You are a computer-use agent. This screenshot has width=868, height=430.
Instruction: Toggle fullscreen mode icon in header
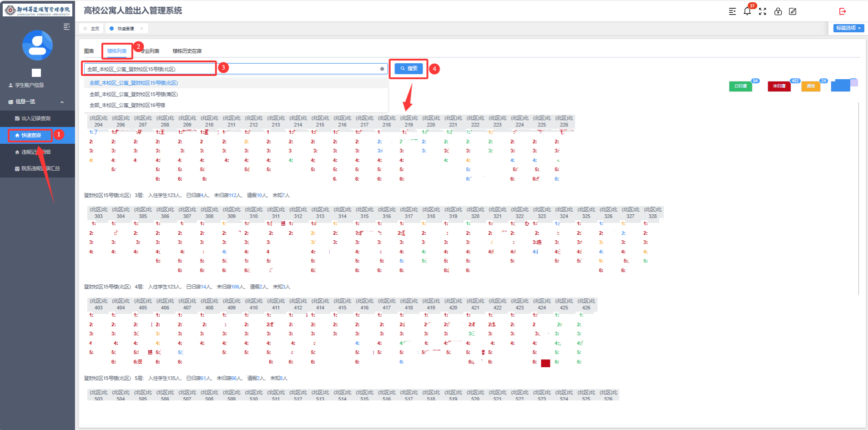pos(762,11)
